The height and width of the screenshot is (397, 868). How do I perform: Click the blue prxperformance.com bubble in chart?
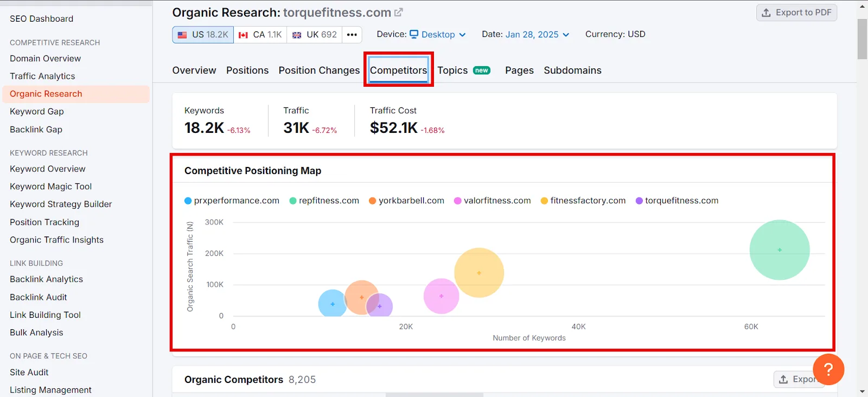[332, 304]
